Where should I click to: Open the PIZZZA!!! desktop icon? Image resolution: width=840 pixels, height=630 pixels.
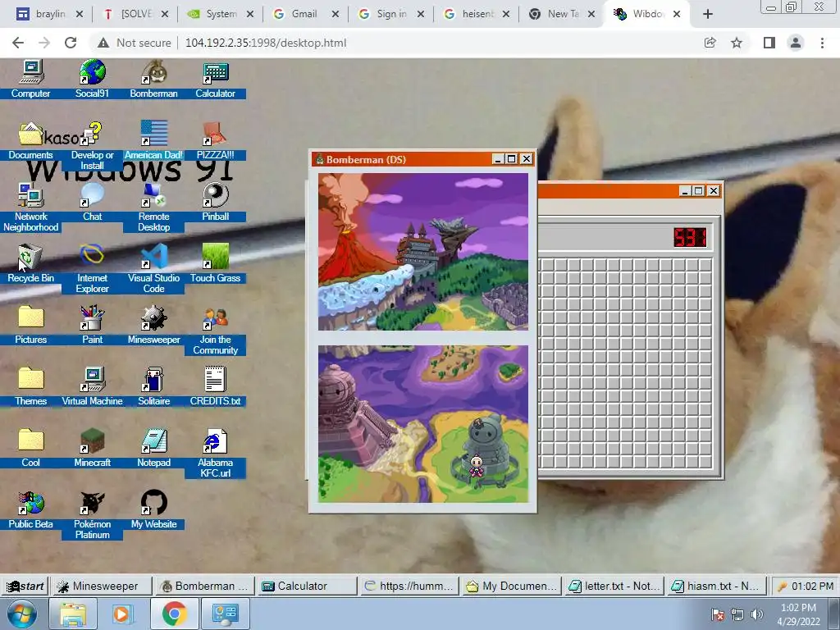[x=216, y=140]
